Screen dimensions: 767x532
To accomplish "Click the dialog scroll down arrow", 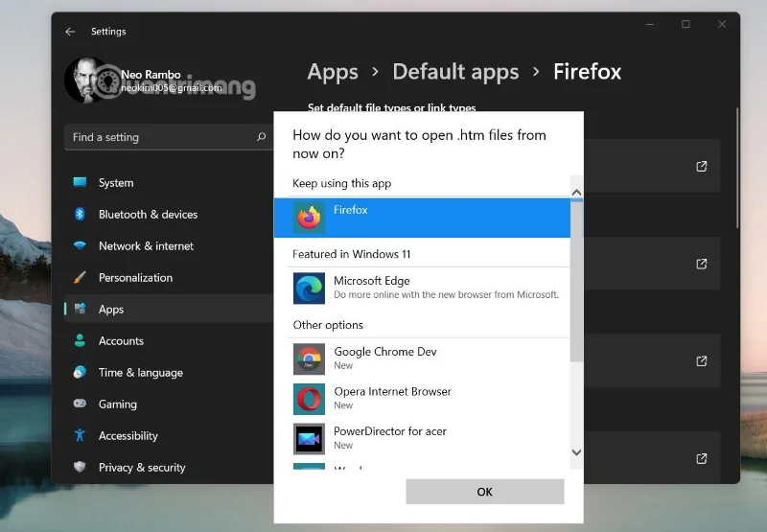I will [x=577, y=451].
